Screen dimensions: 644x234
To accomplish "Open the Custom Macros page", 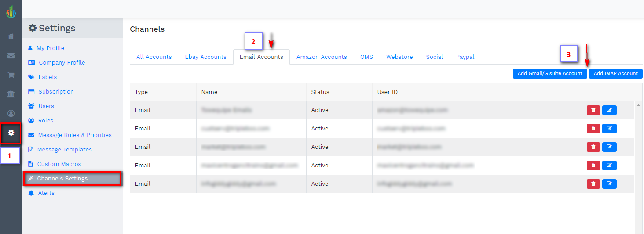I will tap(59, 164).
